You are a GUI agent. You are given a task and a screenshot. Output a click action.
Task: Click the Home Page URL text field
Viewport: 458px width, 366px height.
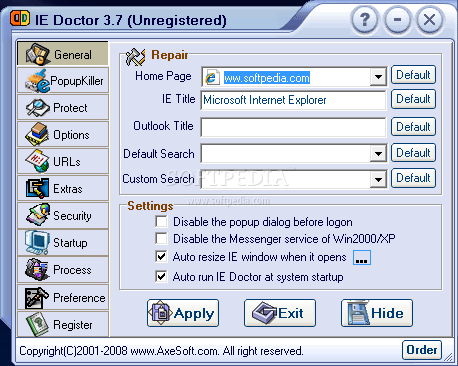tap(295, 78)
